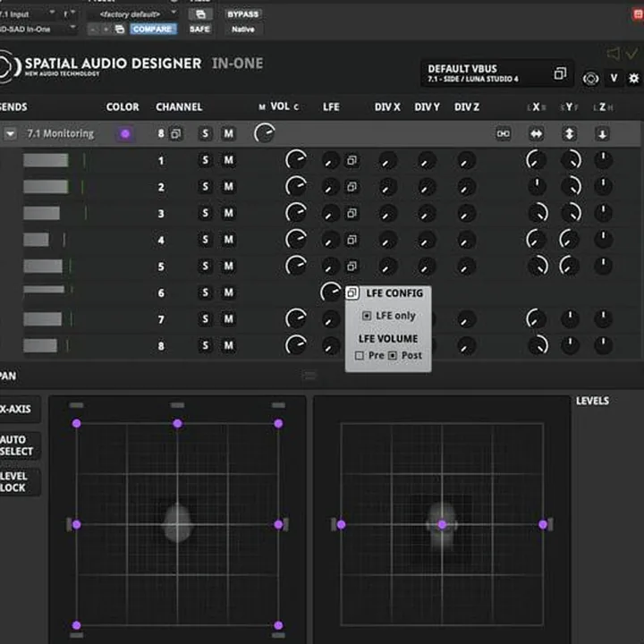Click the channel 8 DIV Z knob
Image resolution: width=644 pixels, height=644 pixels.
point(467,346)
